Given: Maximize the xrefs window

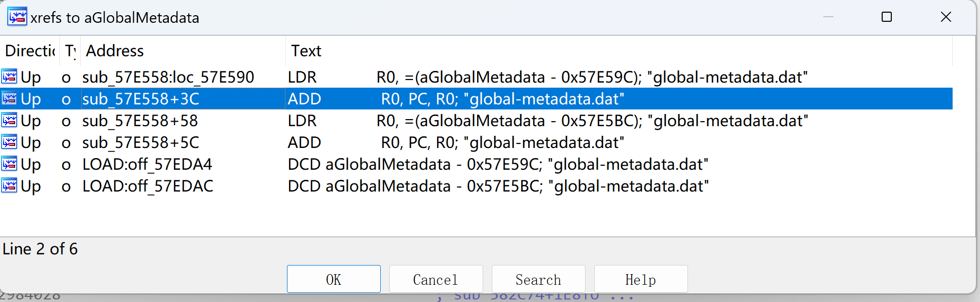Looking at the screenshot, I should tap(887, 17).
